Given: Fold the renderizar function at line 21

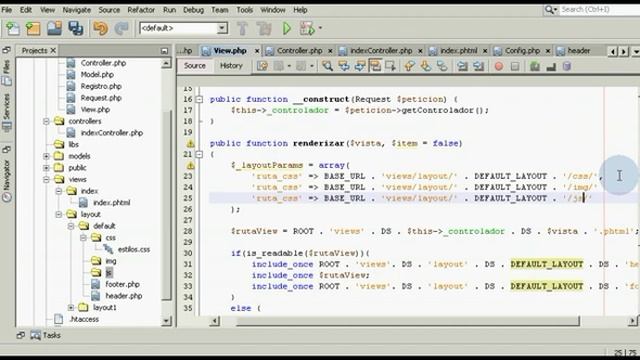Looking at the screenshot, I should (199, 154).
